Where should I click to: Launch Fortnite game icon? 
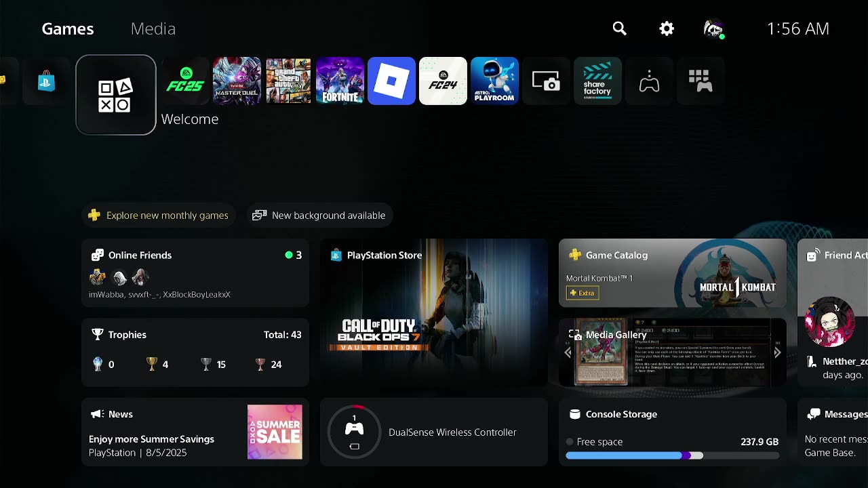pyautogui.click(x=340, y=81)
